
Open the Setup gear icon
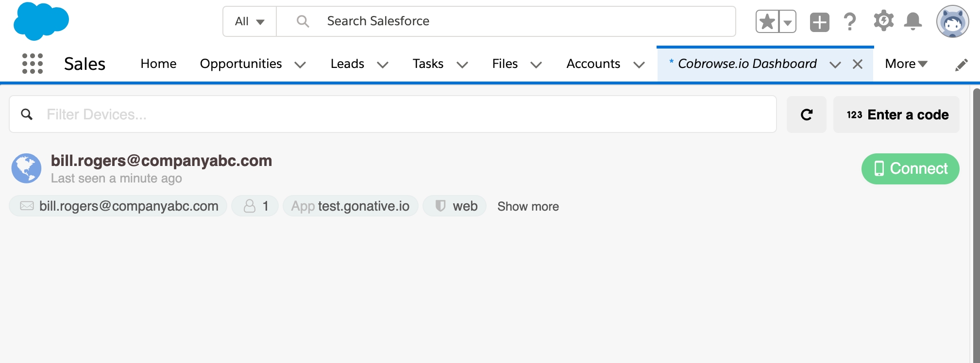[883, 21]
